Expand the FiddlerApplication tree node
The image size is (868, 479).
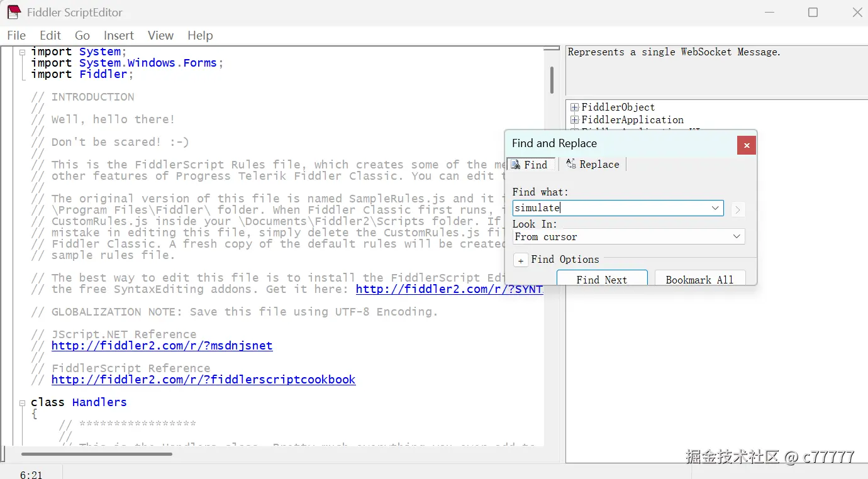[x=574, y=119]
